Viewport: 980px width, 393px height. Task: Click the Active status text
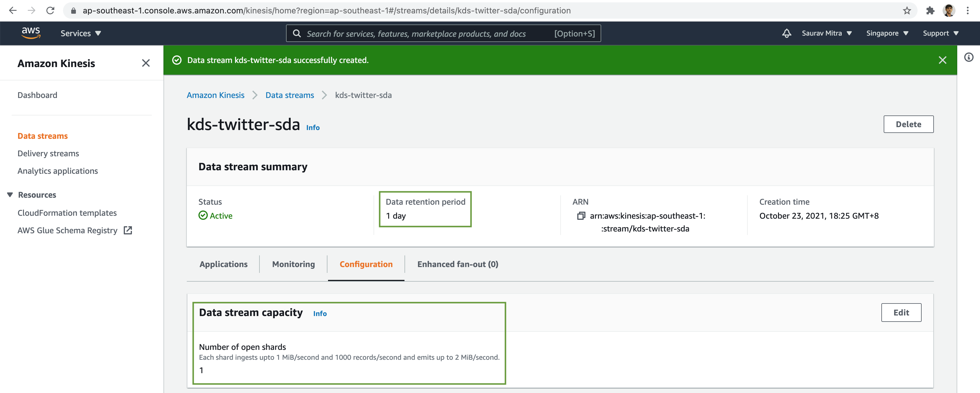click(x=221, y=216)
